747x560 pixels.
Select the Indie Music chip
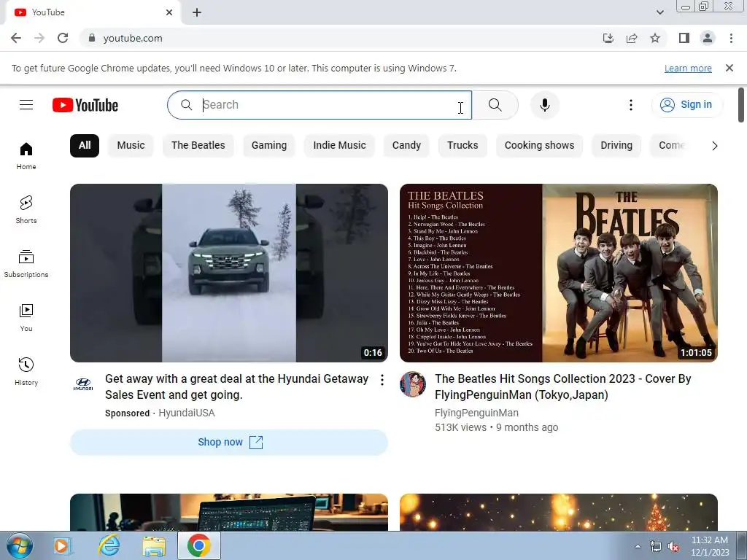339,145
